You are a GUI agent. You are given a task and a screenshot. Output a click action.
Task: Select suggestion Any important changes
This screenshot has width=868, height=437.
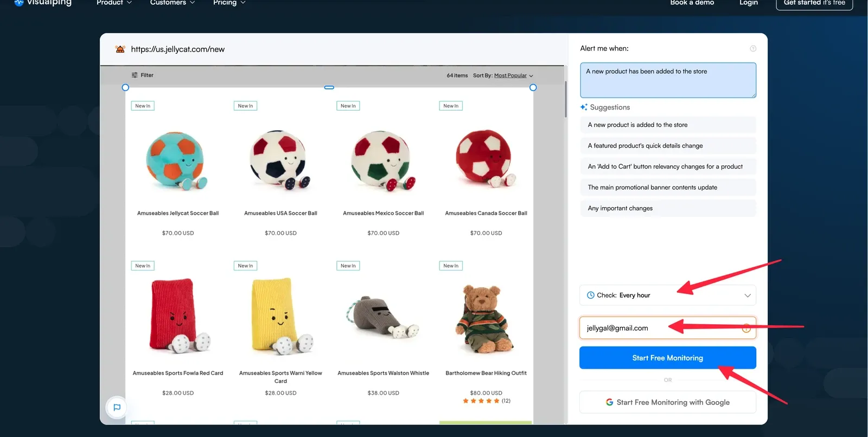pos(668,209)
